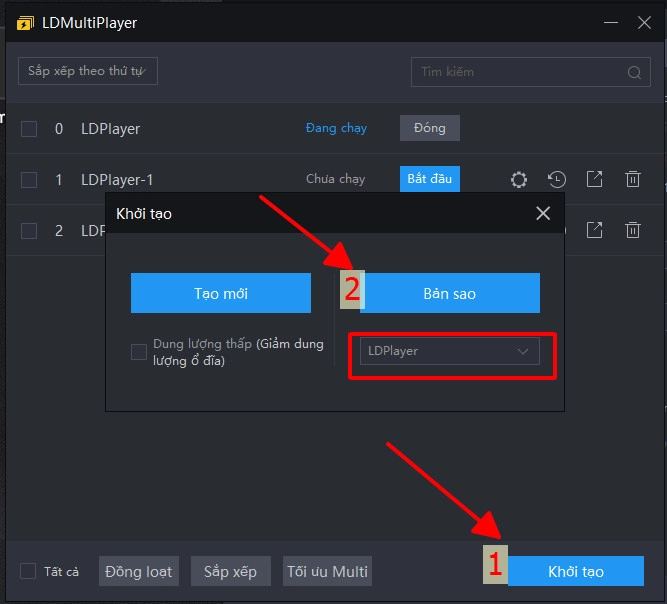Close the 'Khởi tạo' dialog
The height and width of the screenshot is (604, 667).
click(543, 213)
